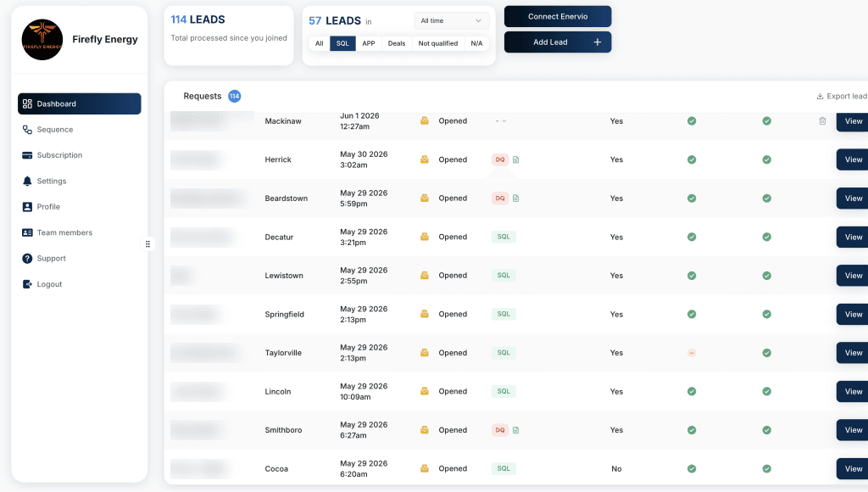
Task: Select the Deals filter tab
Action: pos(397,43)
